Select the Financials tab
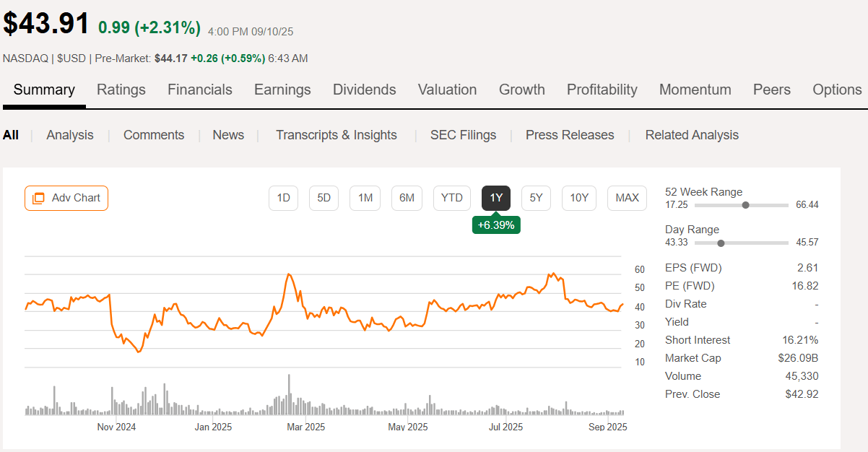The height and width of the screenshot is (452, 868). pyautogui.click(x=199, y=90)
